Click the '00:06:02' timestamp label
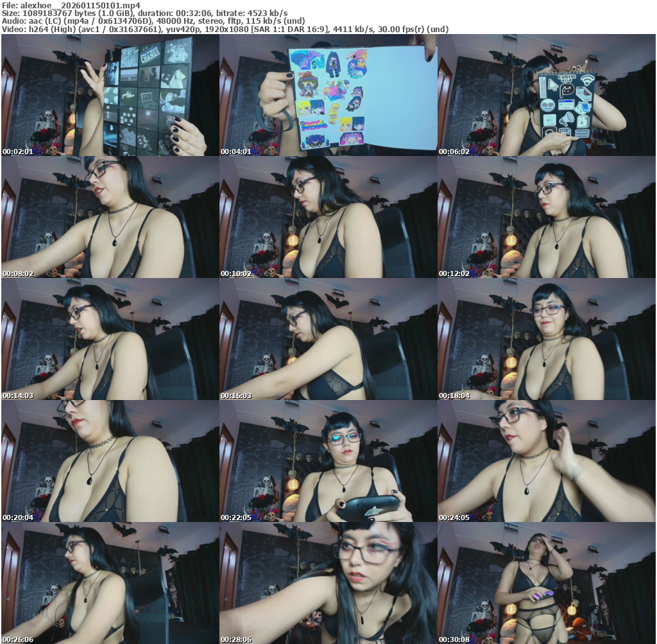Screen dimensions: 657x644 [x=455, y=152]
